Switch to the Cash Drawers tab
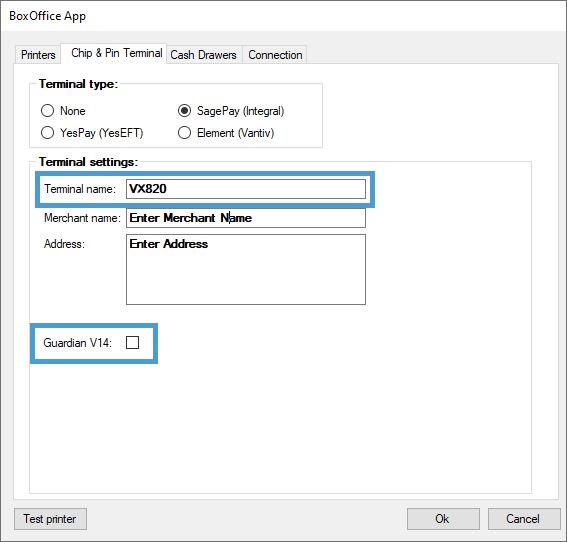This screenshot has height=542, width=567. (x=203, y=55)
